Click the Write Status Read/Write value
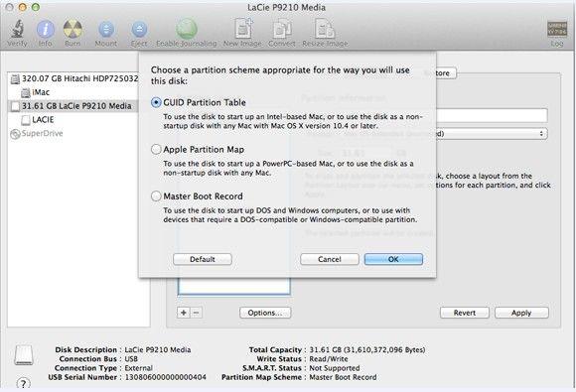This screenshot has height=392, width=576. click(x=329, y=359)
